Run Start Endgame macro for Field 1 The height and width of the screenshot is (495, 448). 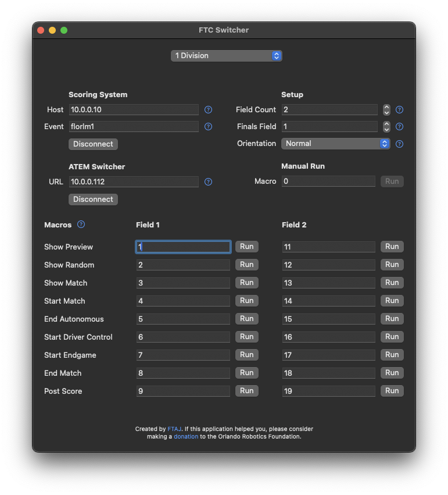click(246, 354)
